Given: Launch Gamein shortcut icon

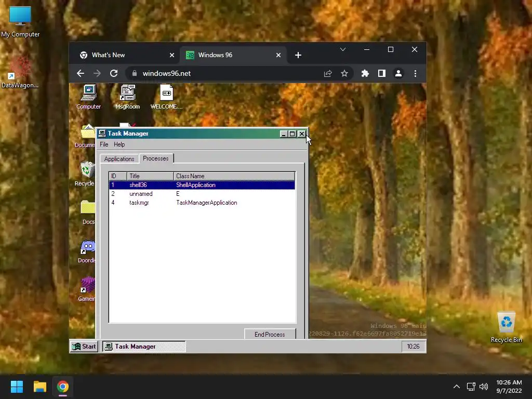Looking at the screenshot, I should tap(87, 289).
